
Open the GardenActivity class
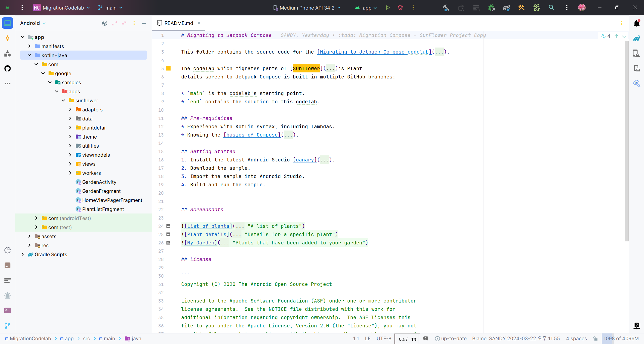99,182
